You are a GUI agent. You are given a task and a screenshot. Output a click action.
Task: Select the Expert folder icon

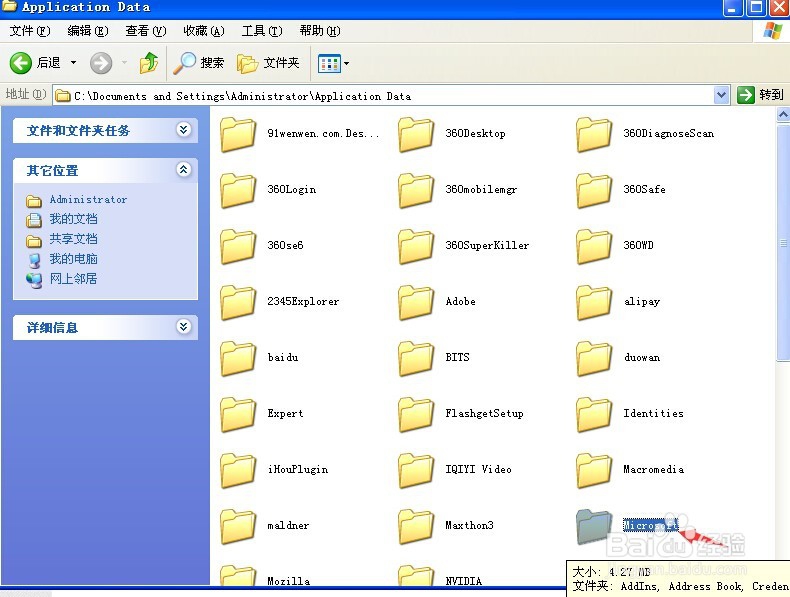(238, 414)
